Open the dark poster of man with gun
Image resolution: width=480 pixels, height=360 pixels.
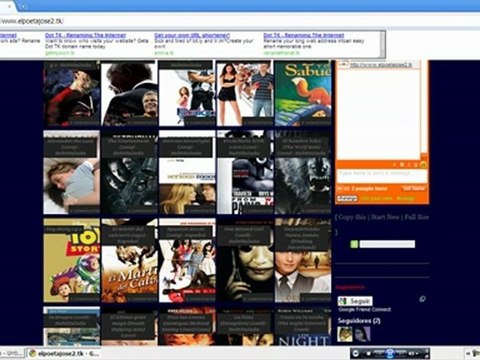[129, 172]
